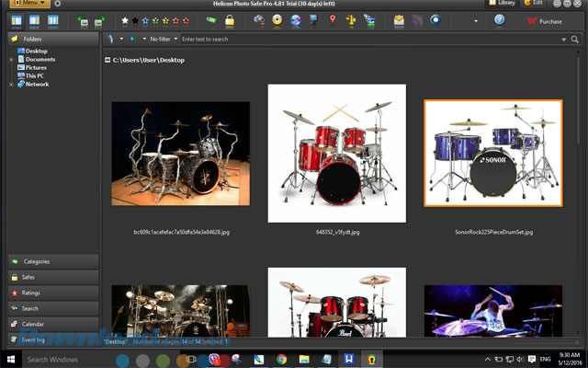Click the gold padlock icon in toolbar
Viewport: 588px width, 368px height.
pos(231,20)
